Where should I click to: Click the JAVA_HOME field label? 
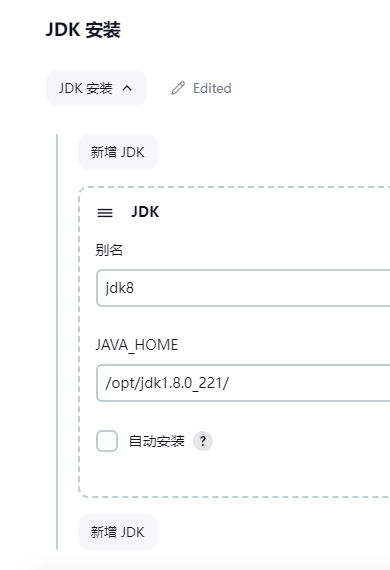[137, 345]
